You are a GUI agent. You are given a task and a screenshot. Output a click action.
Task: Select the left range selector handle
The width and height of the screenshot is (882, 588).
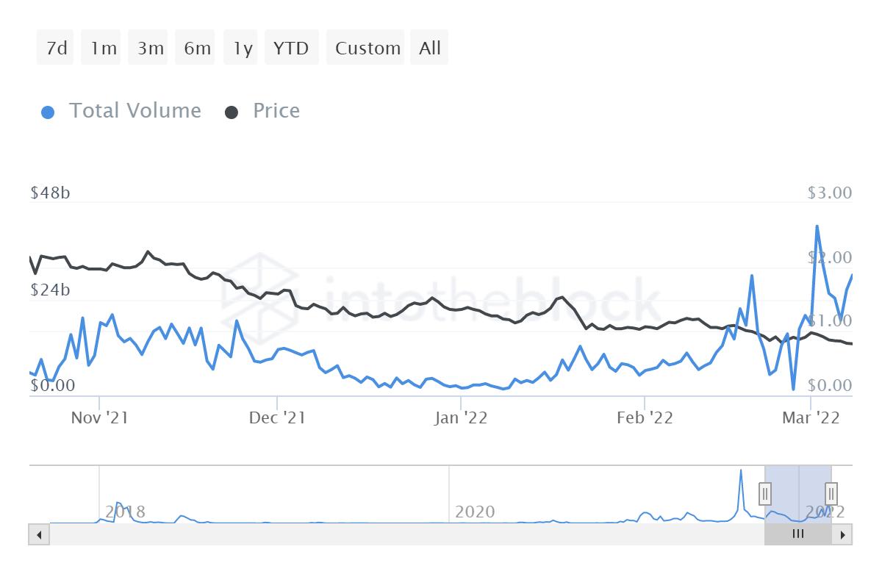[764, 494]
